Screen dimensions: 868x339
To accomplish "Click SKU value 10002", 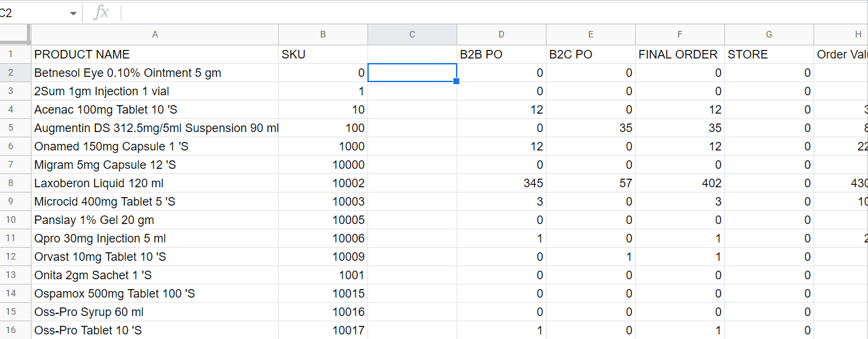I will [323, 183].
